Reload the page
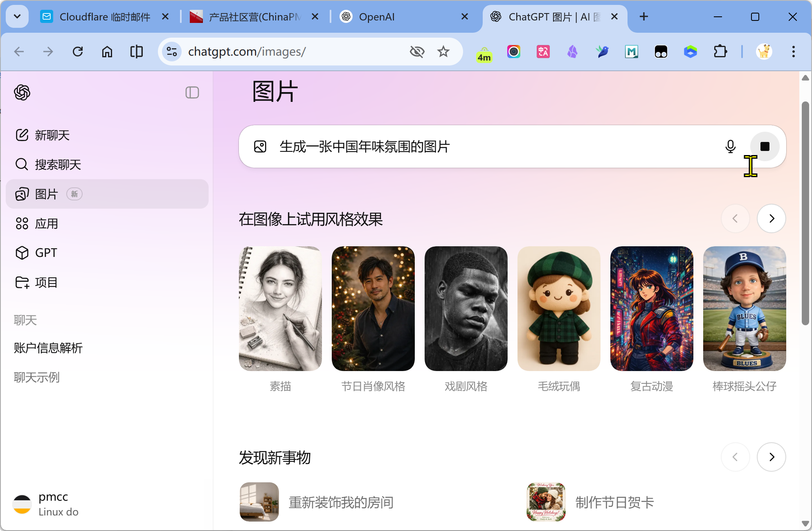812x531 pixels. point(78,52)
